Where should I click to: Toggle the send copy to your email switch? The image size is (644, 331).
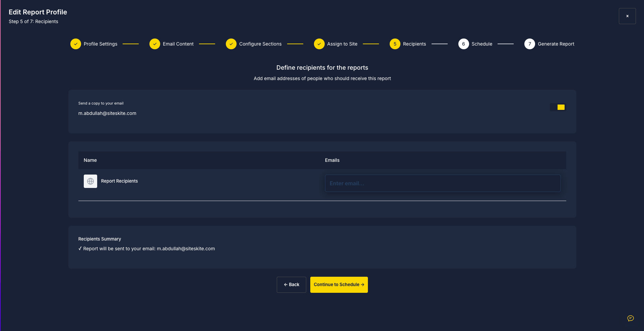pos(558,107)
